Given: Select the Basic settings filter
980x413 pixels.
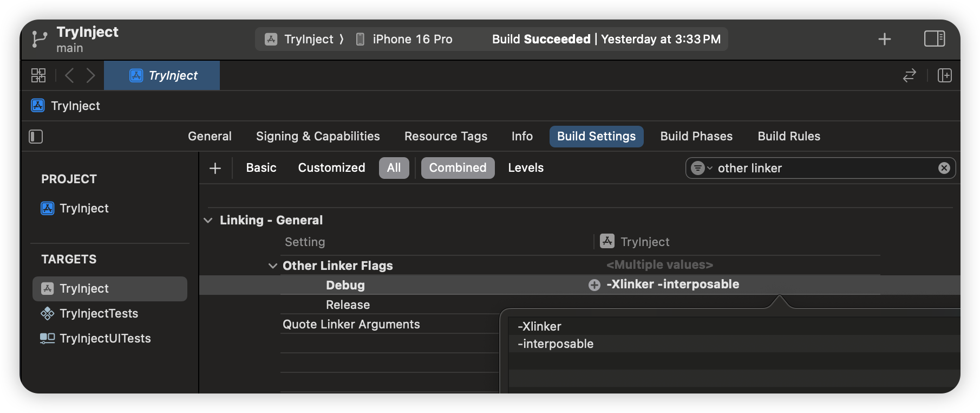Looking at the screenshot, I should pyautogui.click(x=261, y=168).
